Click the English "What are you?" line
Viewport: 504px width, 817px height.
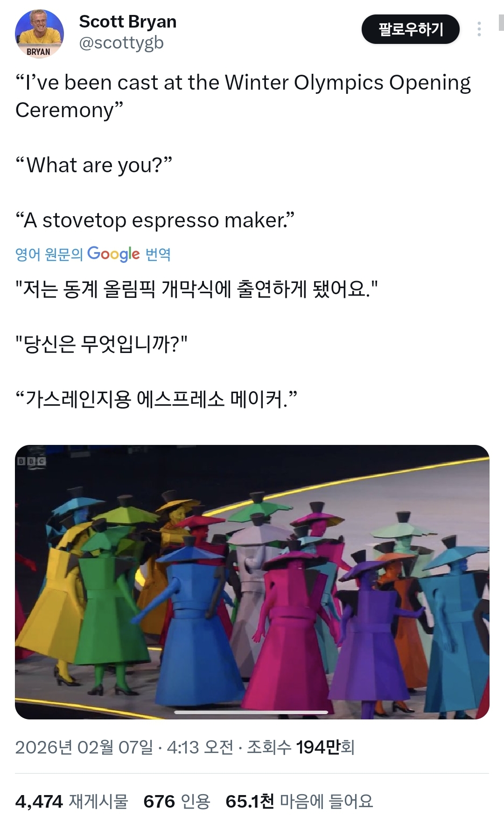click(x=94, y=165)
